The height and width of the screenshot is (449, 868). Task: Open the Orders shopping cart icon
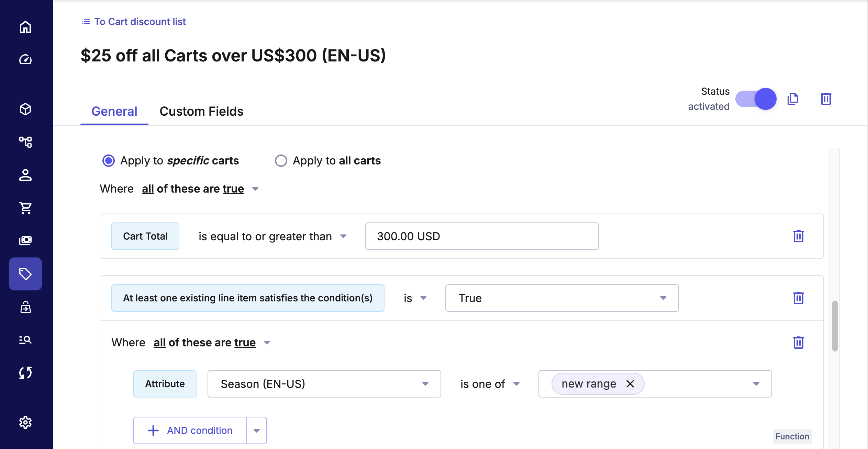point(25,208)
